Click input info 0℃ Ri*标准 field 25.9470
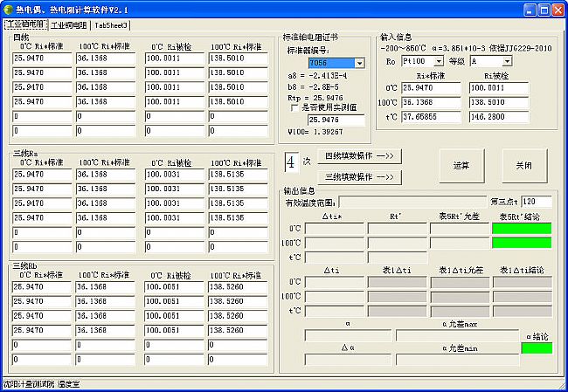568x392 pixels. [431, 88]
